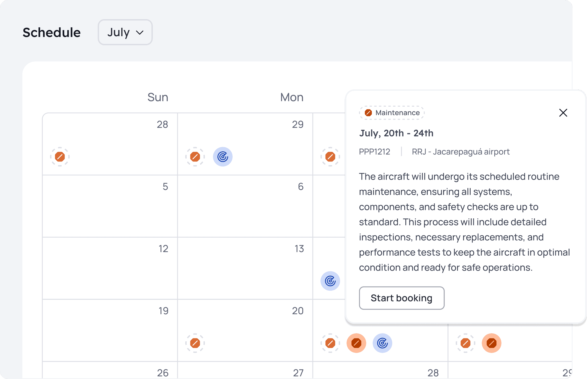The width and height of the screenshot is (588, 379).
Task: Click dashed maintenance icon on Monday 29
Action: (195, 157)
